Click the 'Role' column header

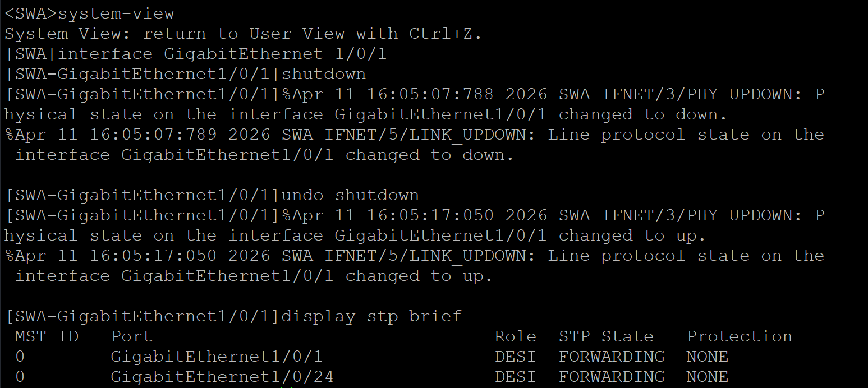(x=515, y=336)
